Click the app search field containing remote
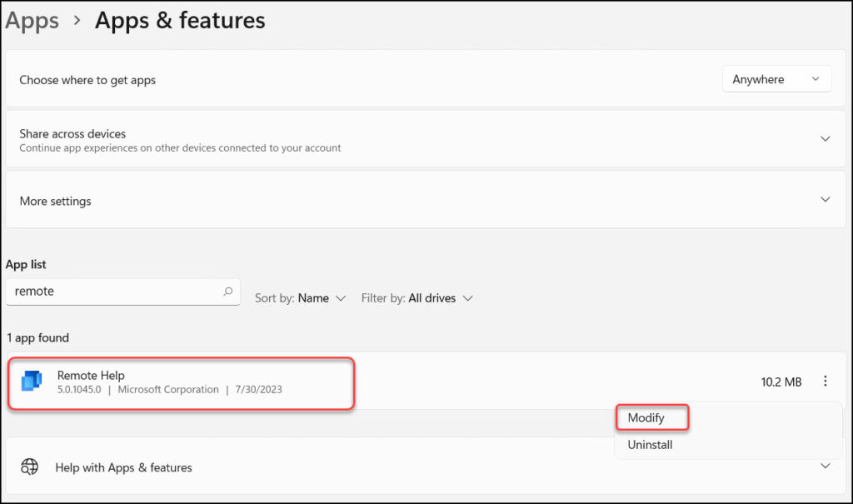 (123, 292)
